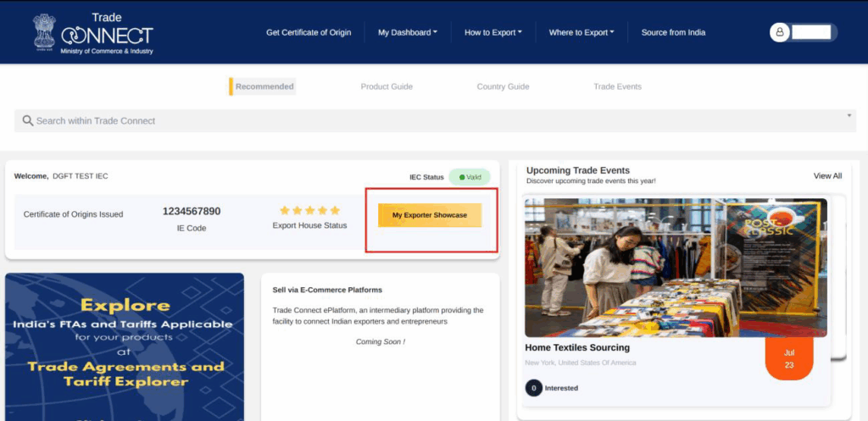Image resolution: width=868 pixels, height=421 pixels.
Task: Click My Exporter Showcase button
Action: 430,215
